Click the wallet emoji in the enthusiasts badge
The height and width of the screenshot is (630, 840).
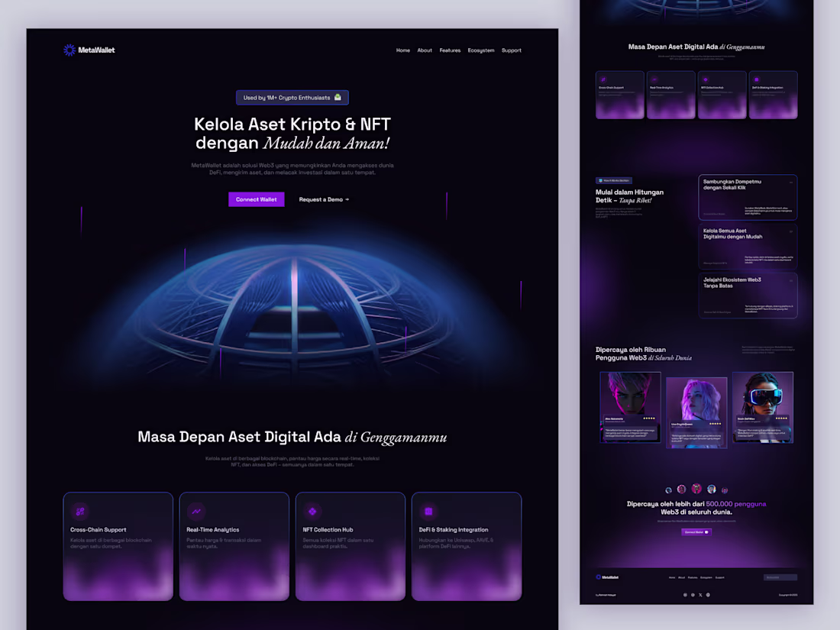click(339, 97)
